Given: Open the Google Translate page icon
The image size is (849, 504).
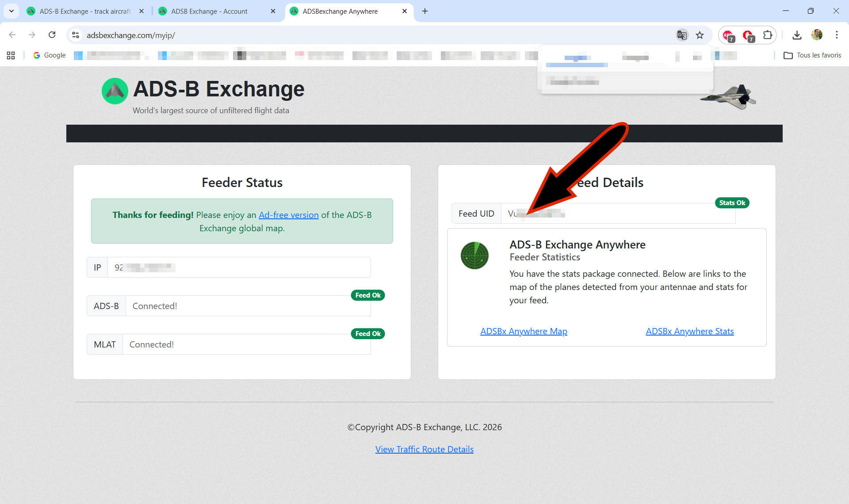Looking at the screenshot, I should coord(682,35).
